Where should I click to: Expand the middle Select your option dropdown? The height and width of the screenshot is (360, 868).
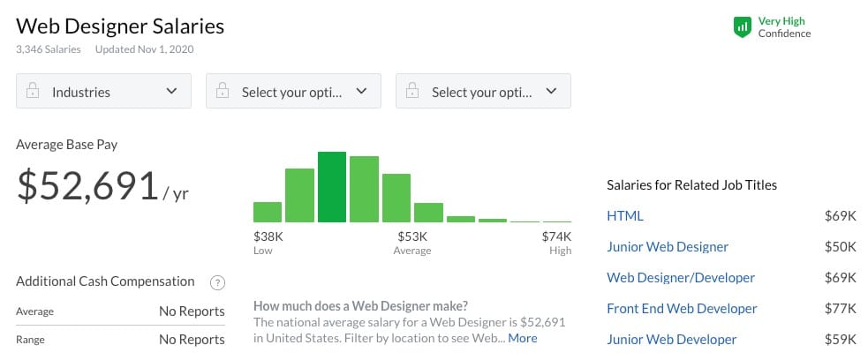293,91
